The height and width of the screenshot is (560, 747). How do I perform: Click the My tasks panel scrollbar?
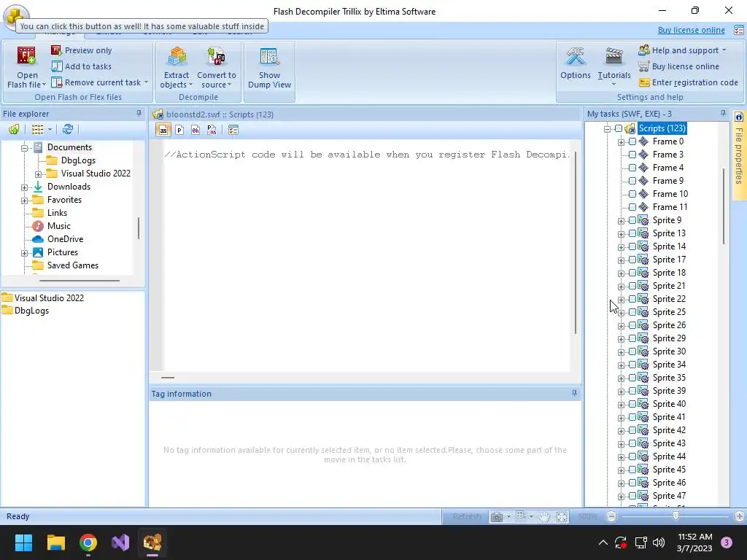coord(723,206)
